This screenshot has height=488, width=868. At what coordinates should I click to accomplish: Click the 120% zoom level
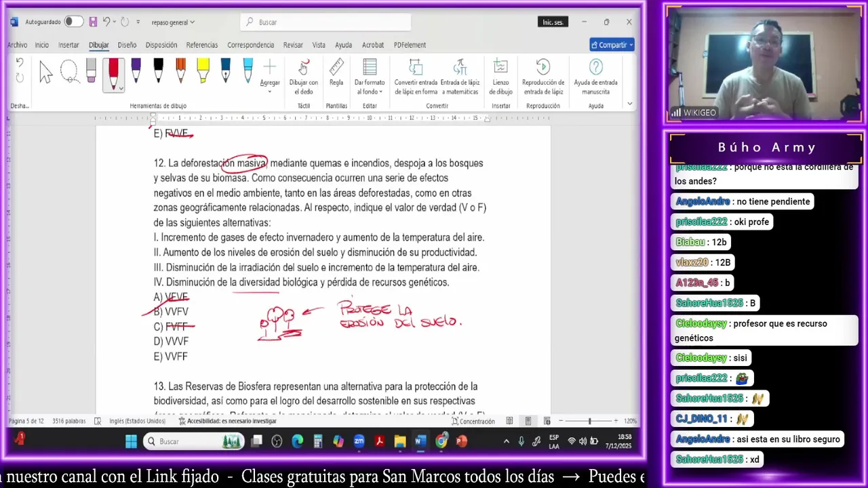(630, 421)
